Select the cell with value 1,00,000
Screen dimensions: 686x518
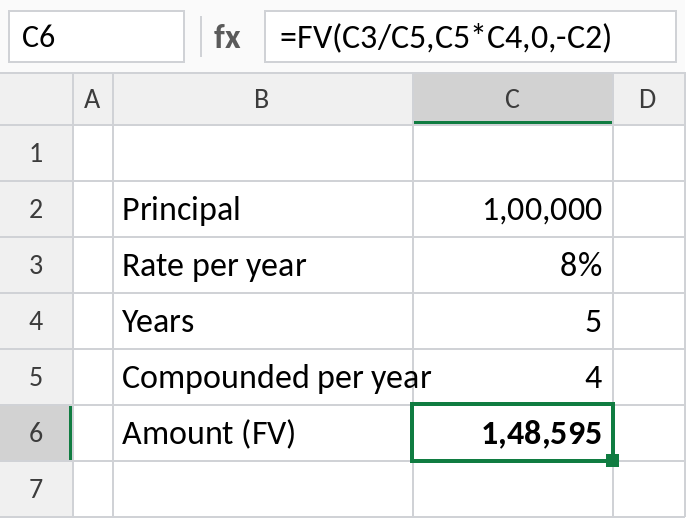513,209
